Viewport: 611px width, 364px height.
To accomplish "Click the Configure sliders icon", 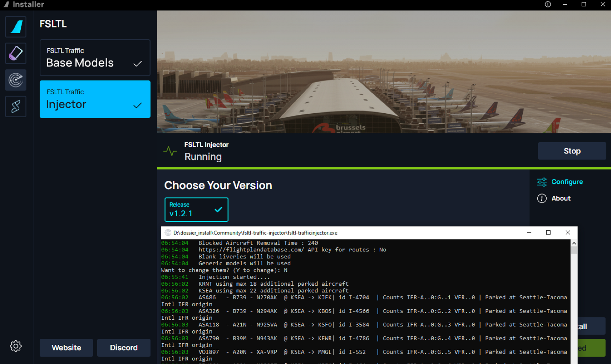I will click(542, 182).
